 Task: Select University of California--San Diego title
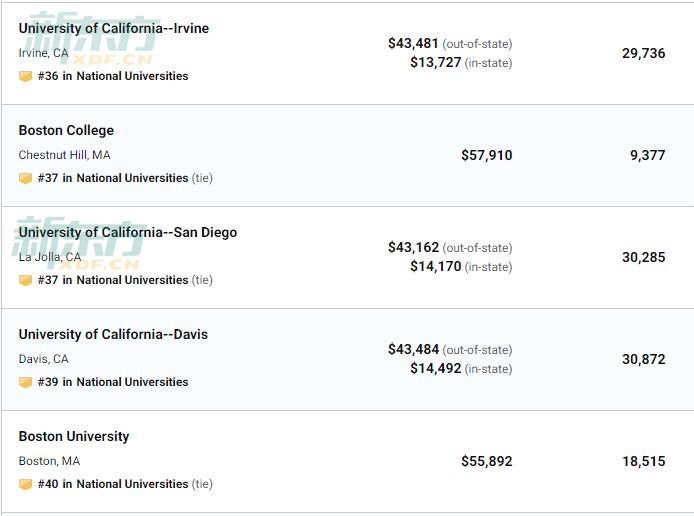(128, 232)
